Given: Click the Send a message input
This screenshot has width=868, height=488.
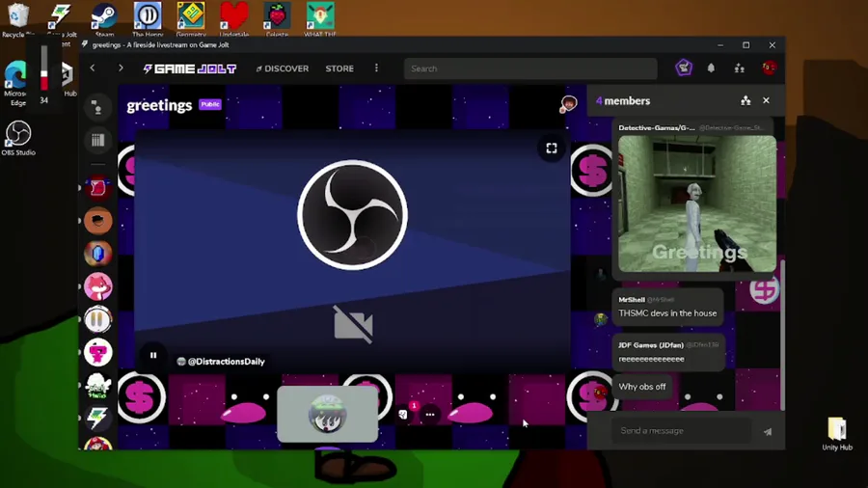Looking at the screenshot, I should [682, 430].
